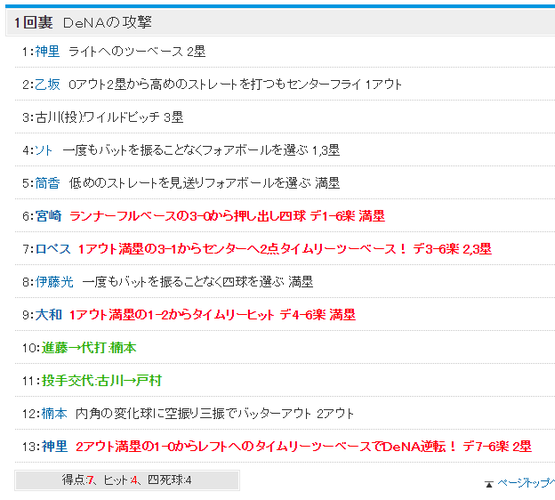Open player link 神里 in row 13
Image resolution: width=555 pixels, height=500 pixels.
[x=55, y=447]
